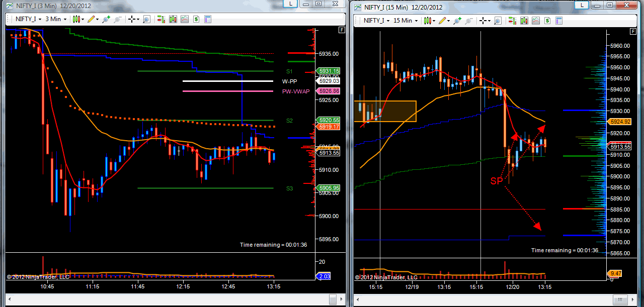The image size is (644, 307).
Task: Open chart style menu in 15 Min window
Action: click(x=428, y=21)
